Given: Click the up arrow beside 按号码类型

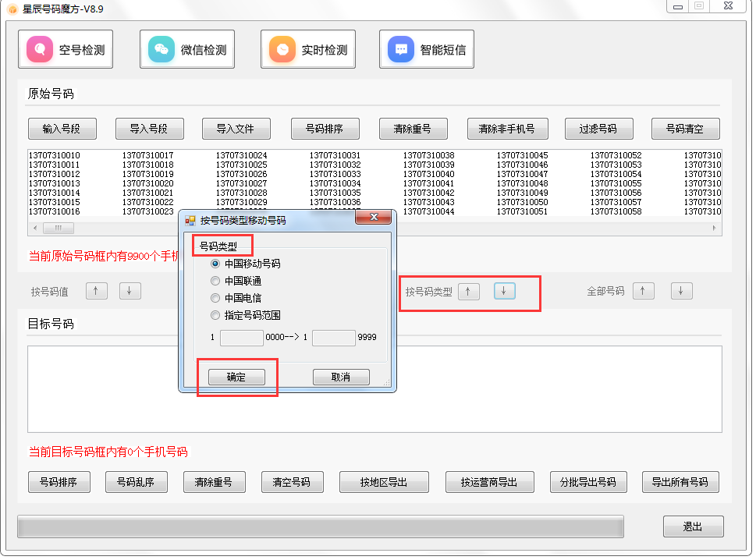Looking at the screenshot, I should [468, 290].
